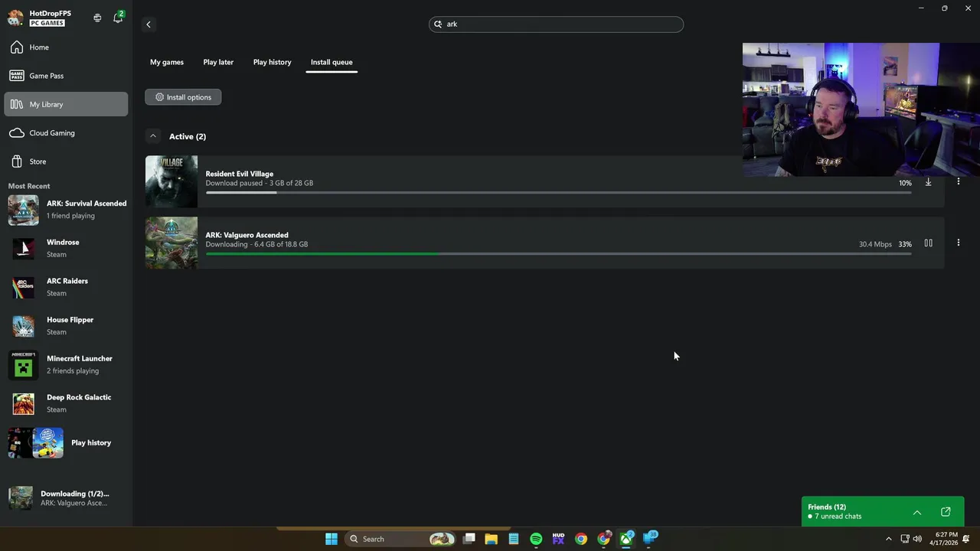Click the taskbar Search box
Screen dimensions: 980x551
tap(401, 539)
